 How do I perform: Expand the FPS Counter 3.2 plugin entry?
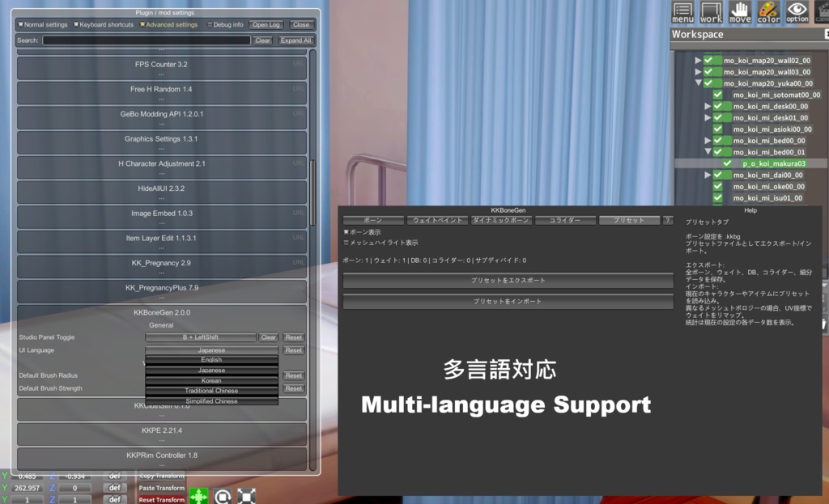point(162,68)
